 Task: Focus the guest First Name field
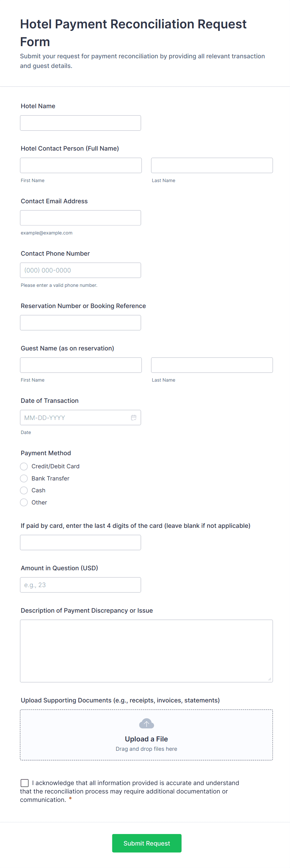coord(81,365)
